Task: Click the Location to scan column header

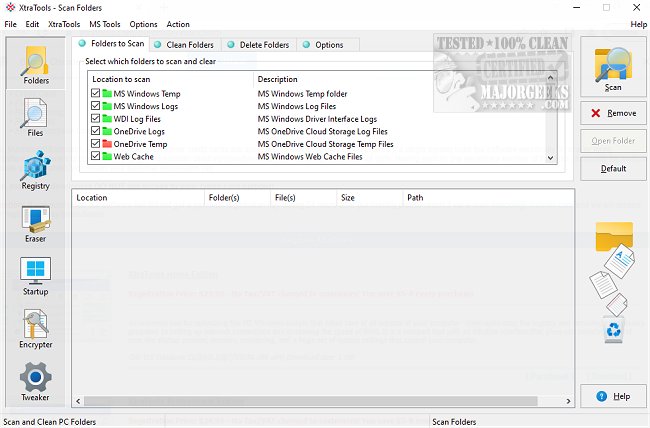Action: 170,79
